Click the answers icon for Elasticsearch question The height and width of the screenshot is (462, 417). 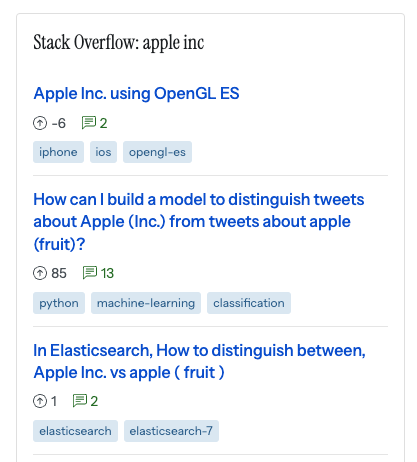[80, 401]
